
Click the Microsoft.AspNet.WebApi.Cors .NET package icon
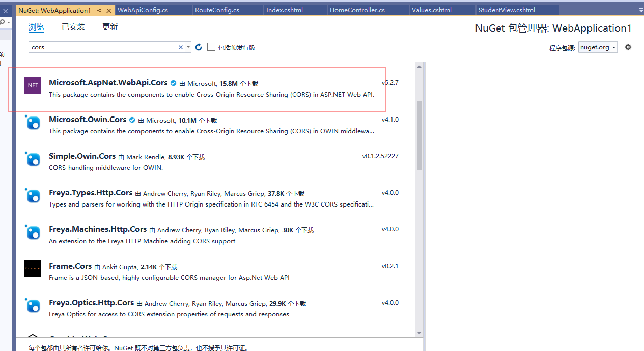(x=32, y=85)
